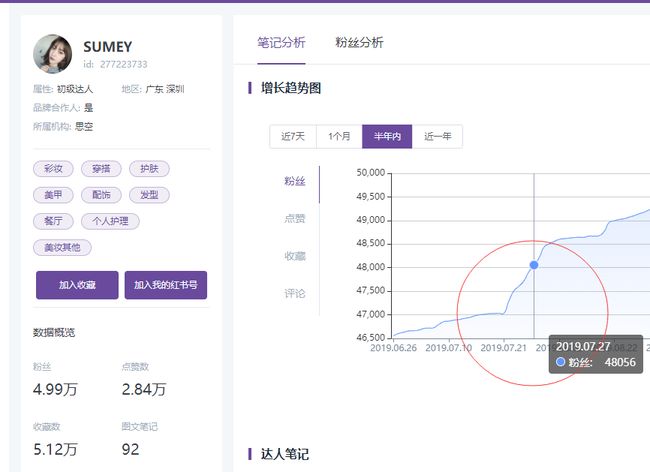Click the 美妆其他 category tag
The width and height of the screenshot is (650, 472).
[62, 247]
